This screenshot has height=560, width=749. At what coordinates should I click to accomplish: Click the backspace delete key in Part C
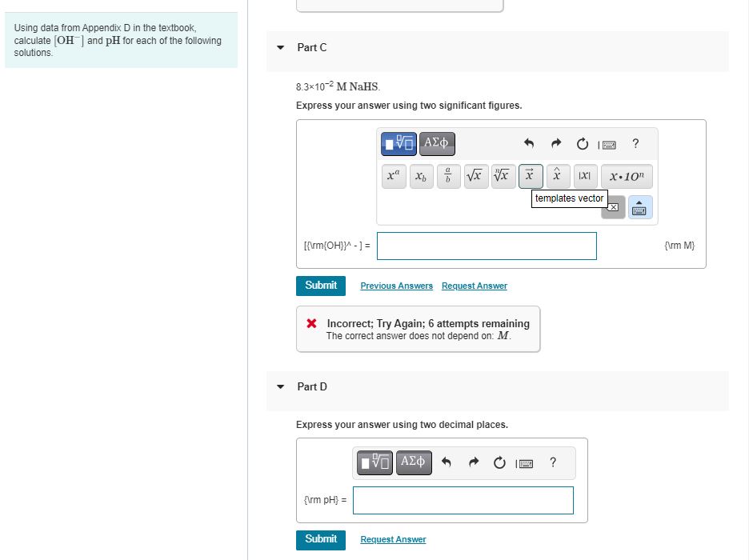tap(613, 206)
